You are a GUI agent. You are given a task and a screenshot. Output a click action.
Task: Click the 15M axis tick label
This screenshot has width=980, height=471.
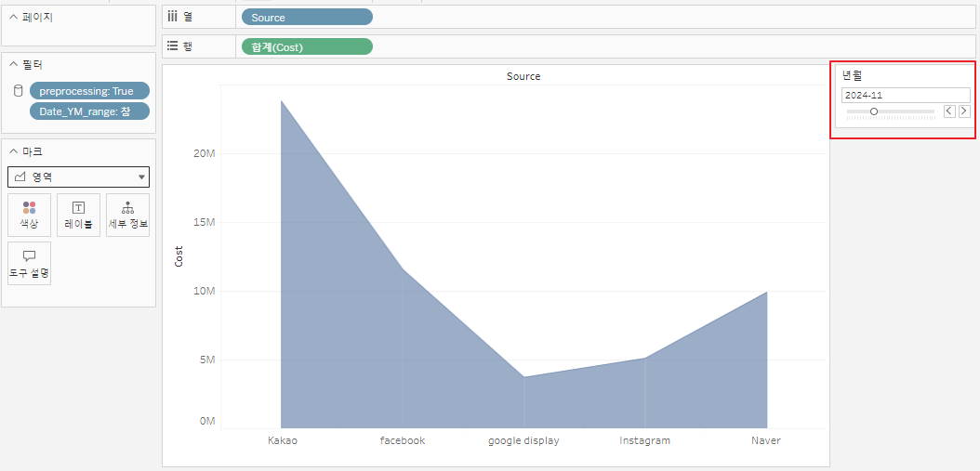[x=205, y=222]
